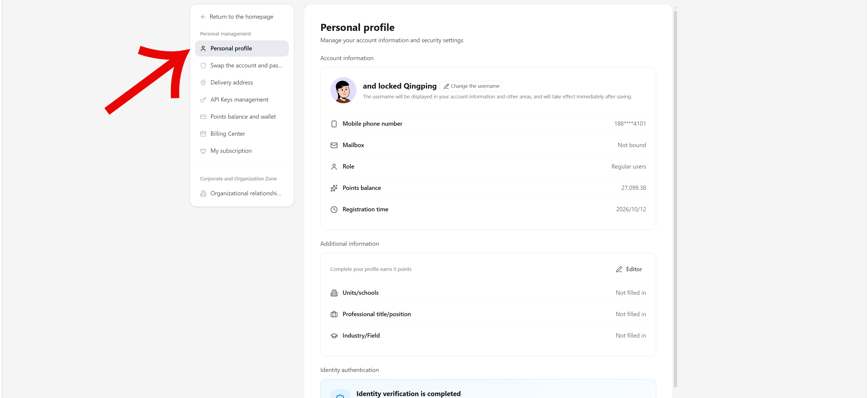Click Not filled in for Units/schools
This screenshot has height=398, width=868.
(x=631, y=293)
